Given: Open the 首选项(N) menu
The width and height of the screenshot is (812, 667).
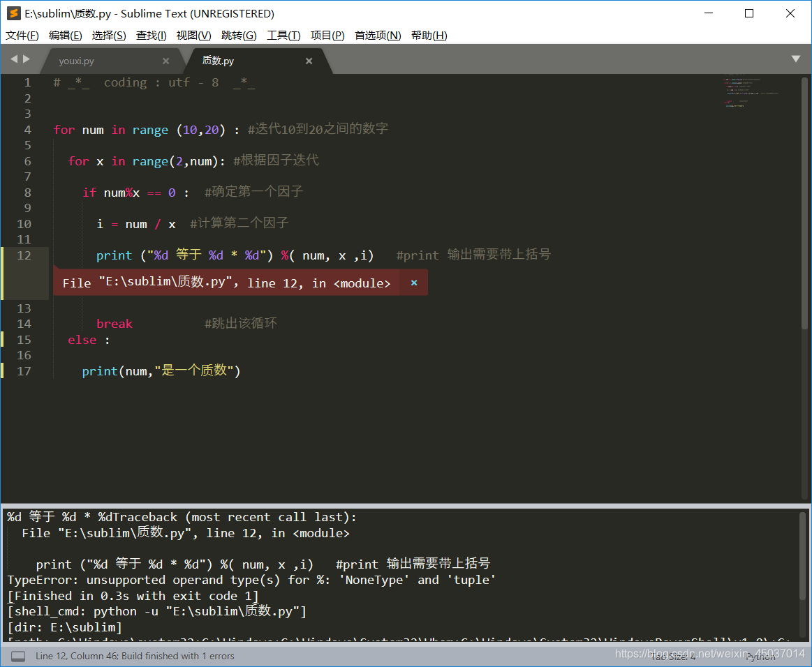Looking at the screenshot, I should coord(378,35).
